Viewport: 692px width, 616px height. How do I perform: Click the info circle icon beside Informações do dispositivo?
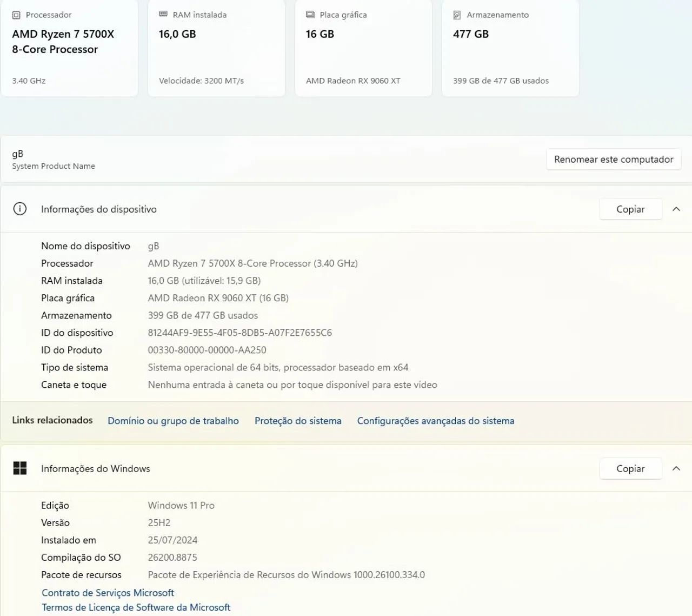pyautogui.click(x=20, y=209)
